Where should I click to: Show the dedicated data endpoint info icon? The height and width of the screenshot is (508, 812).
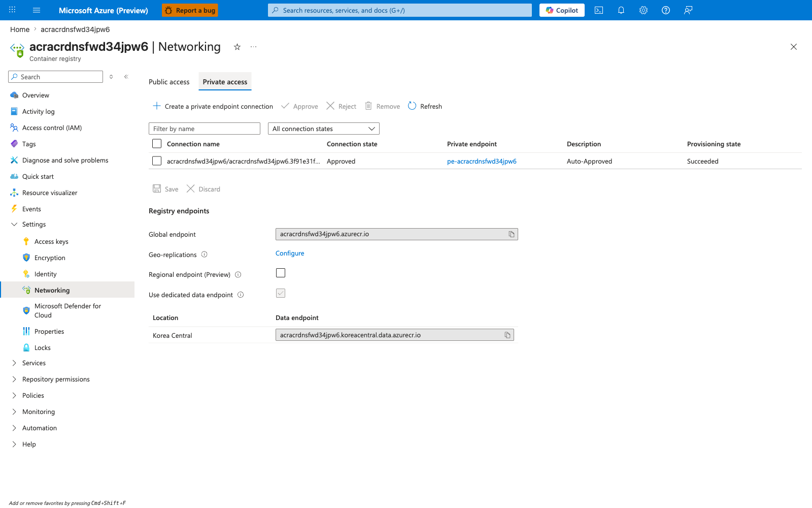click(241, 295)
